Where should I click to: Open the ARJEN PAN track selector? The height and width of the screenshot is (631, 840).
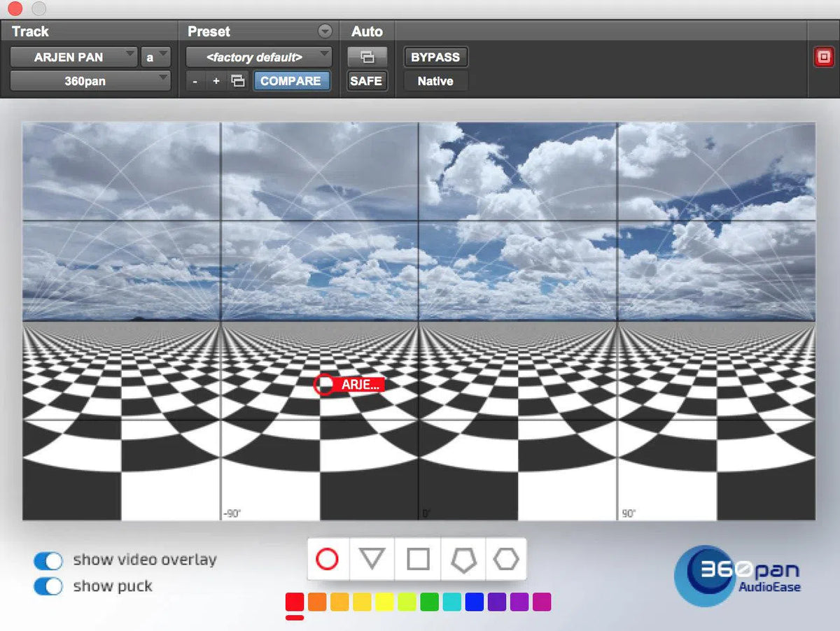[x=72, y=57]
